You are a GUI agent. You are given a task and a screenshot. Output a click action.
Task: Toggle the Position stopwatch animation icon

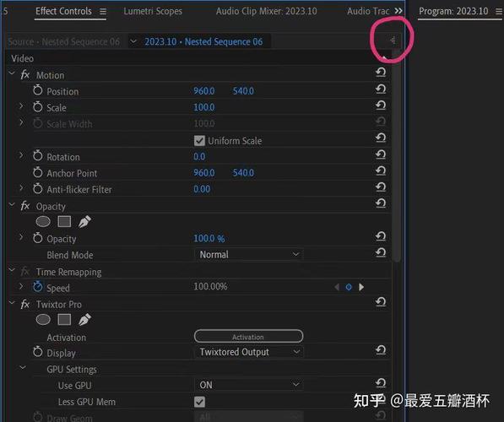tap(38, 90)
